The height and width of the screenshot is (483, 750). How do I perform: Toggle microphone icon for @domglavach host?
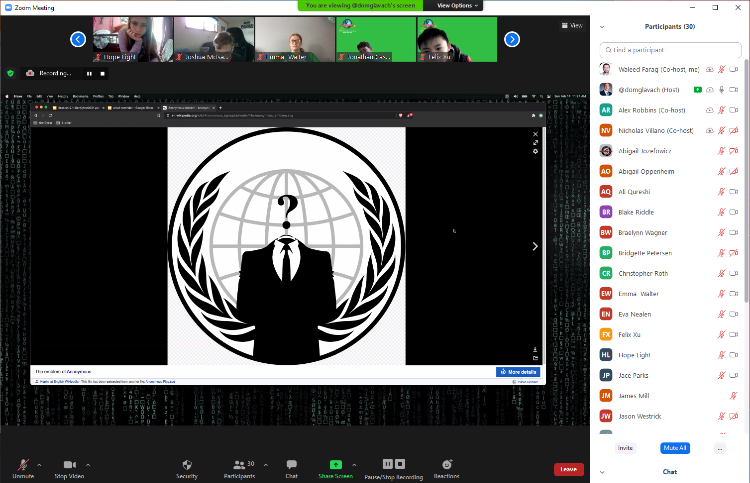tap(721, 90)
